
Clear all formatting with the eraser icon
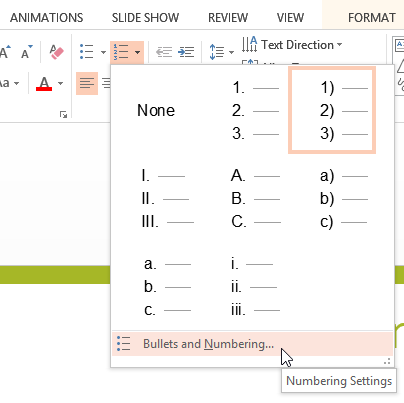[x=56, y=52]
